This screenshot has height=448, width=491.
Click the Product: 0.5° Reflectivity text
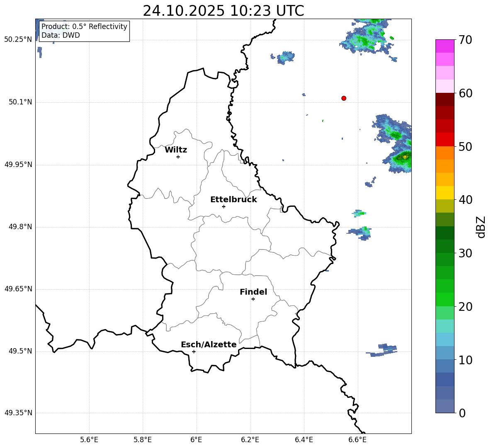pos(84,27)
